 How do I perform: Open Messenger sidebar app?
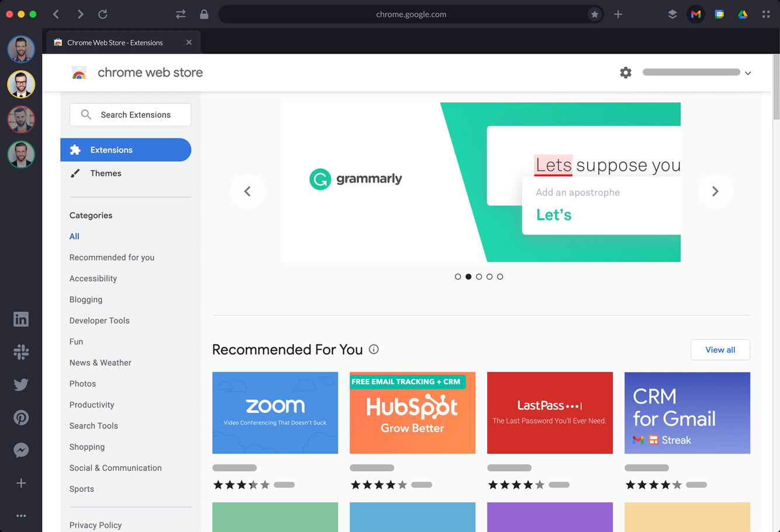(x=21, y=450)
